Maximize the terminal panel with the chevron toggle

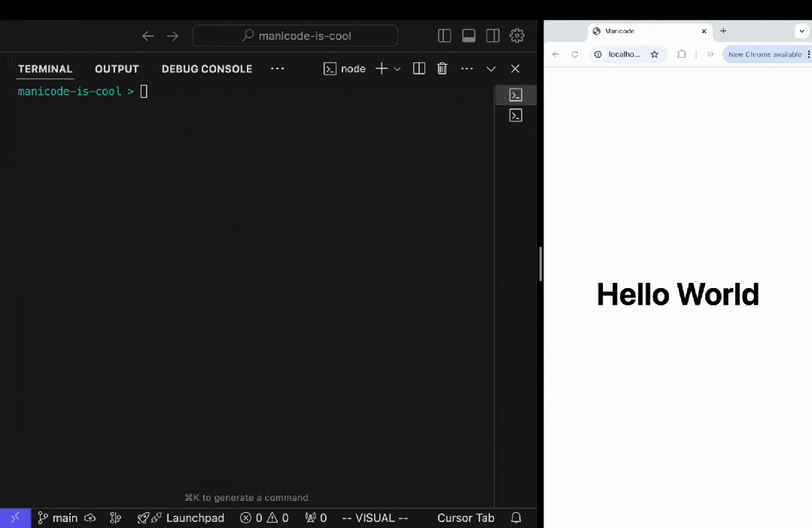[x=491, y=68]
